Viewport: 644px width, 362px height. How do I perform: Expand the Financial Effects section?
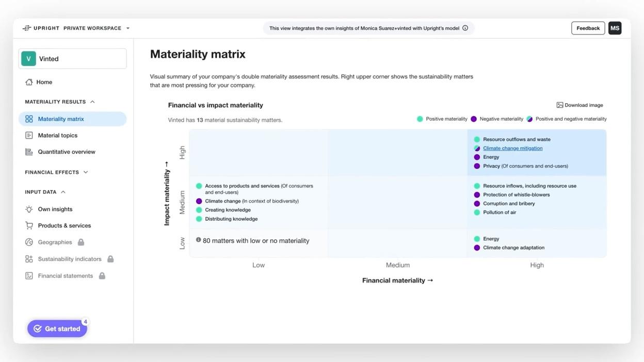(86, 171)
